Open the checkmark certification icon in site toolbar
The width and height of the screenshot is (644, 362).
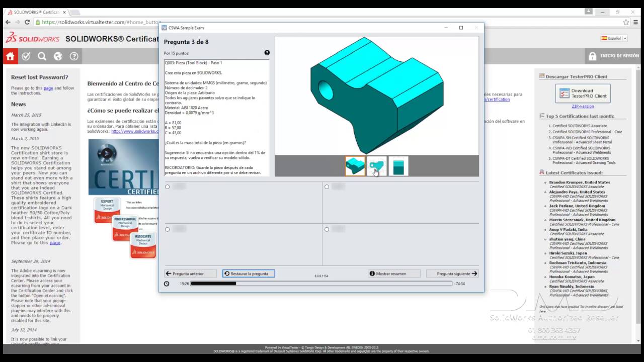pos(26,56)
